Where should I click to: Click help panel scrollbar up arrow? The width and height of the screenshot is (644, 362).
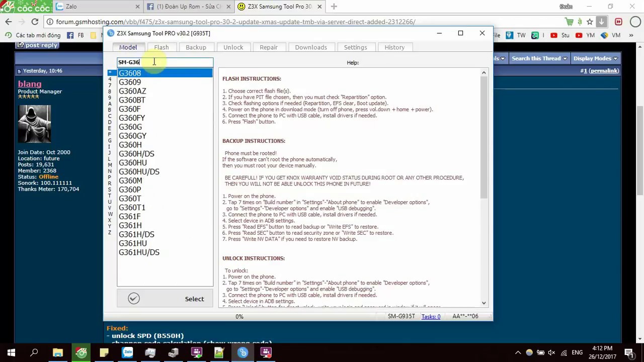tap(484, 73)
